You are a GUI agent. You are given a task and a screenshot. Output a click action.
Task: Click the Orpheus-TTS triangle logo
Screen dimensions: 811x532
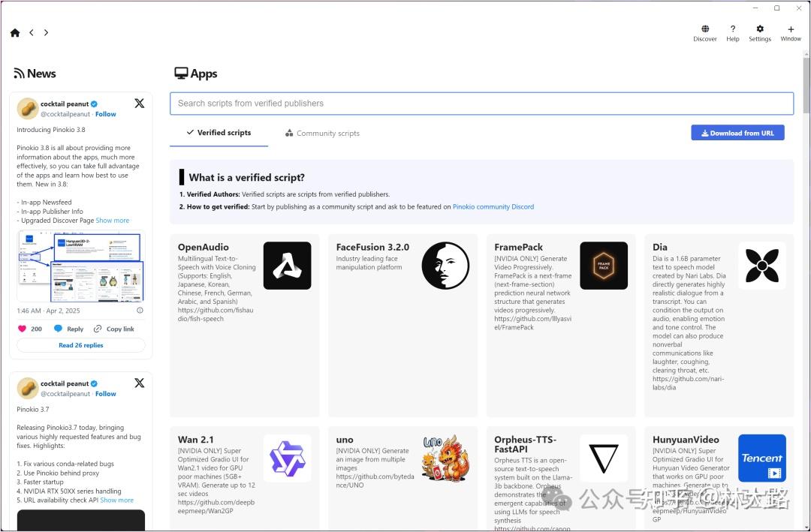604,458
